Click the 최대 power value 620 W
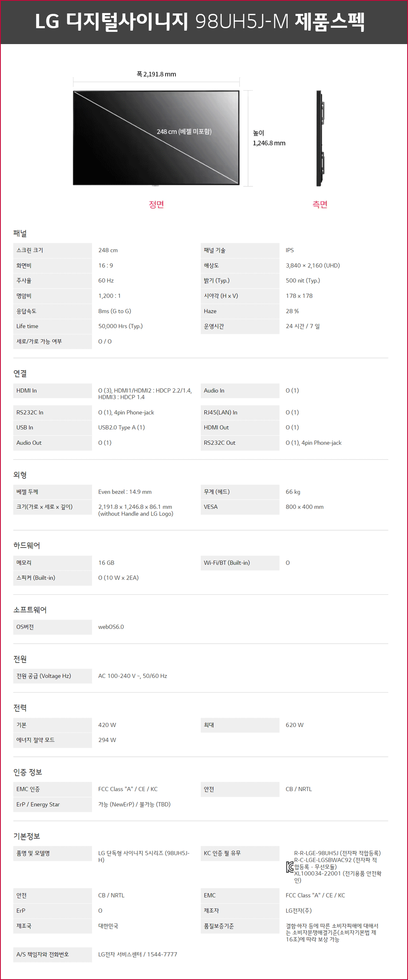This screenshot has width=408, height=980. (x=295, y=725)
